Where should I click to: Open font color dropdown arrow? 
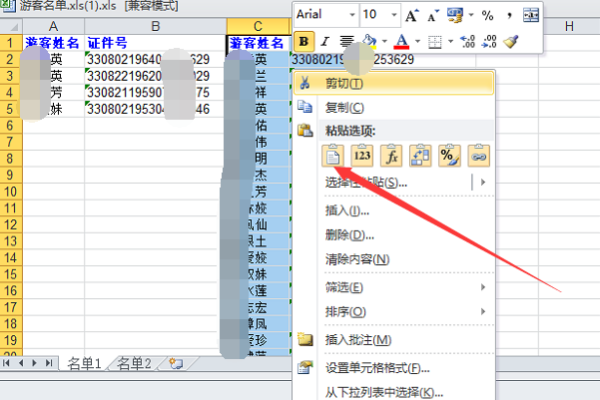tap(417, 41)
